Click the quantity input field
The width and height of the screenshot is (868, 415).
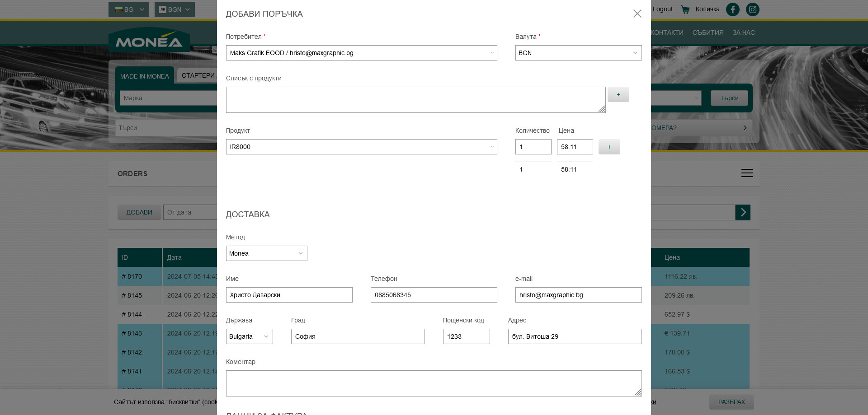533,147
